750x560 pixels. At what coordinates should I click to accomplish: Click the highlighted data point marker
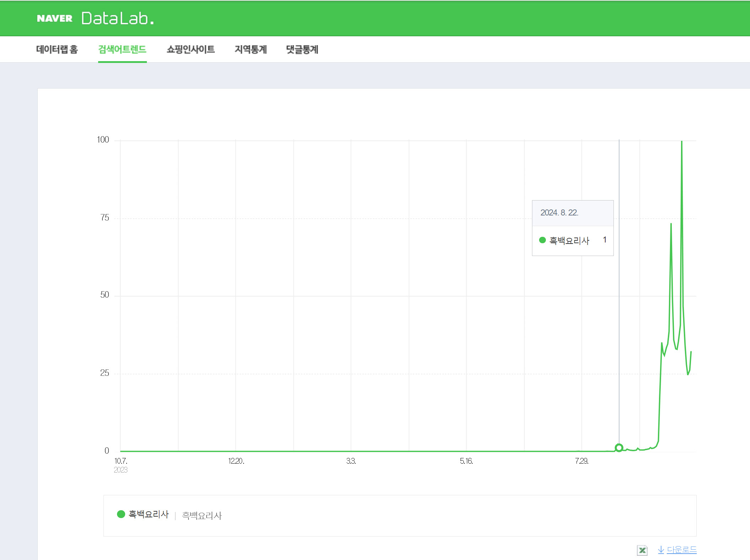[x=619, y=448]
